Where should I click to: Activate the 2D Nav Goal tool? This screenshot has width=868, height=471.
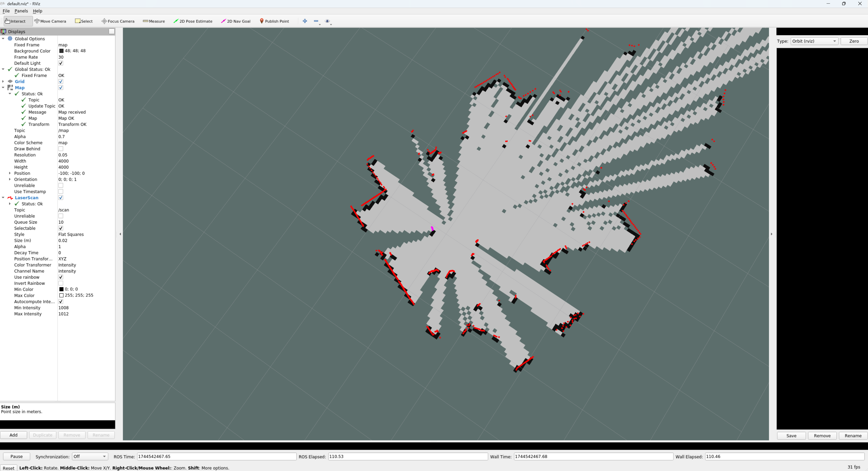236,21
